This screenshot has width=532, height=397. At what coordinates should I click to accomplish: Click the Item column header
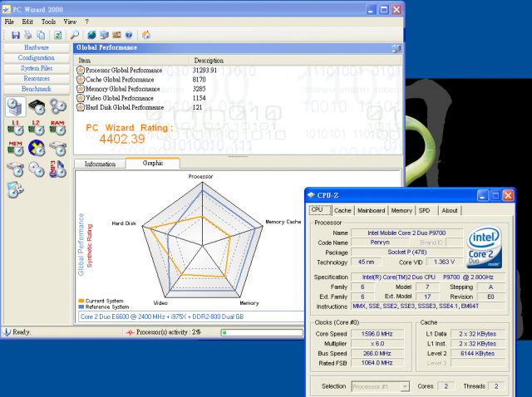131,61
